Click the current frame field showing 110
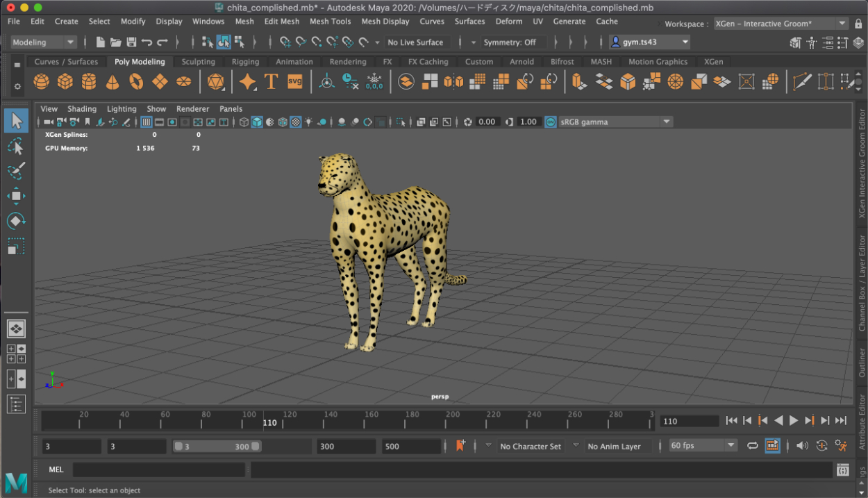868x498 pixels. [689, 421]
